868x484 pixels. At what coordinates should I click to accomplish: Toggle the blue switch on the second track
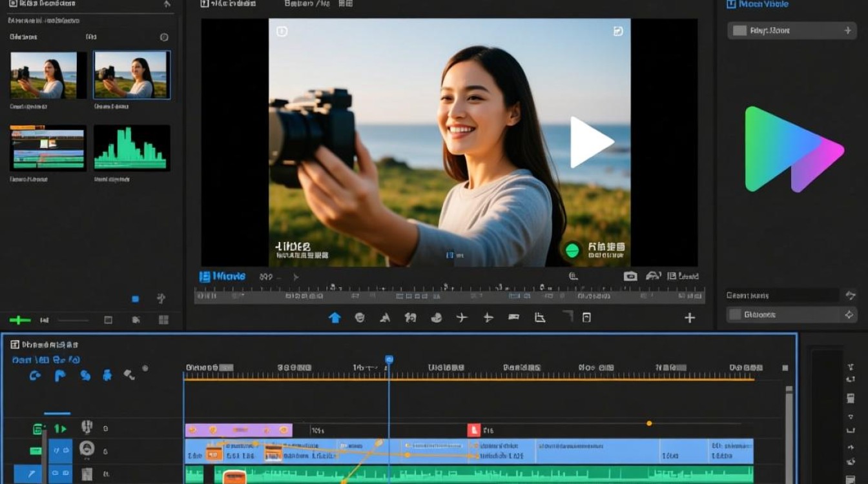tap(61, 450)
